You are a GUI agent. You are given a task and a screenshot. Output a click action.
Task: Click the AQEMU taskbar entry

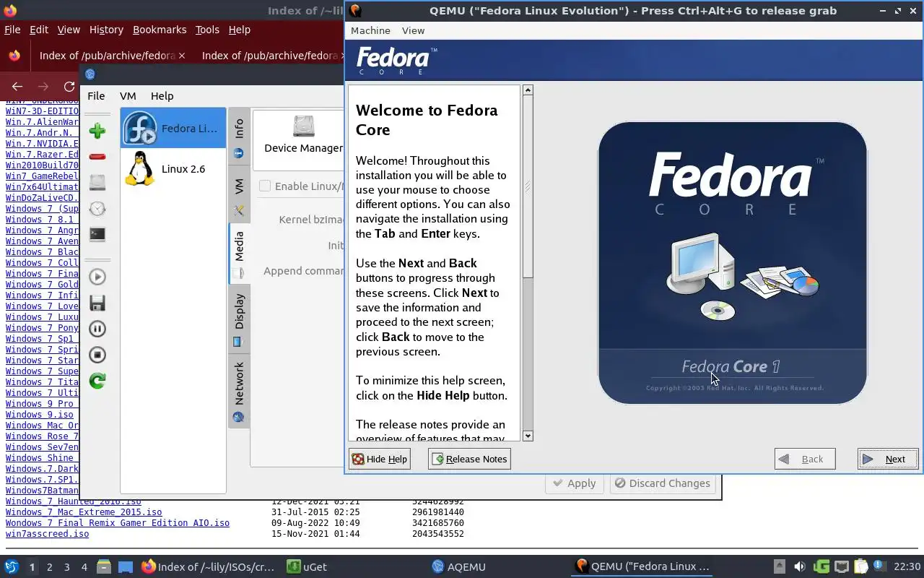[x=459, y=567]
